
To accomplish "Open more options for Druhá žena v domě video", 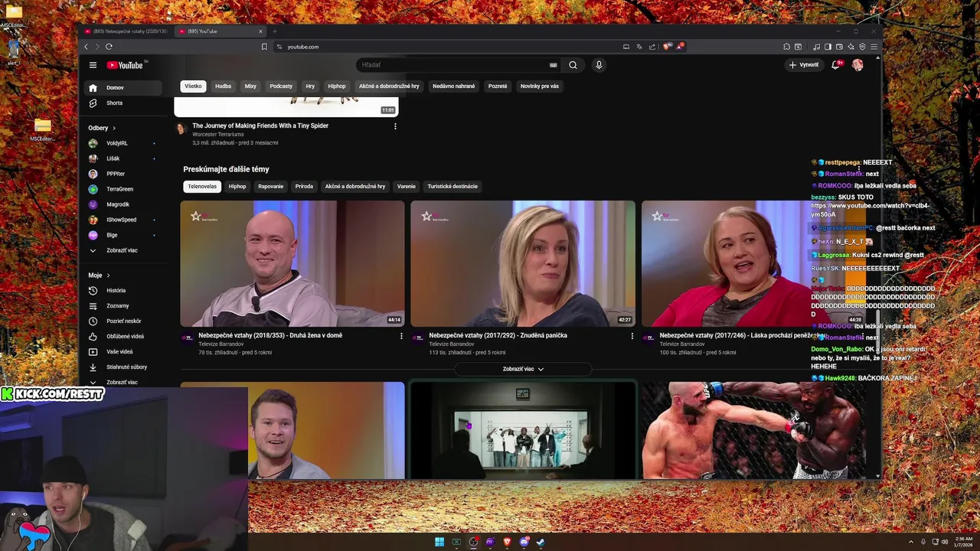I will [401, 336].
